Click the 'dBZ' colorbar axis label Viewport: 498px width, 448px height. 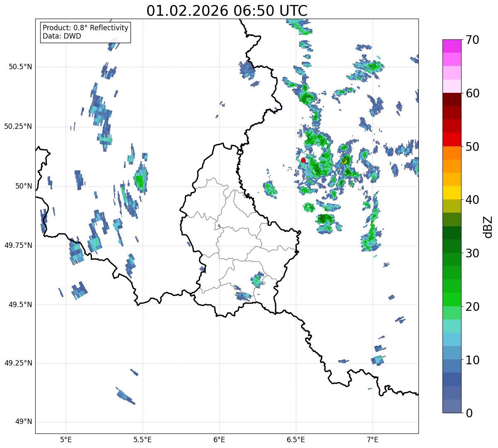pyautogui.click(x=488, y=226)
